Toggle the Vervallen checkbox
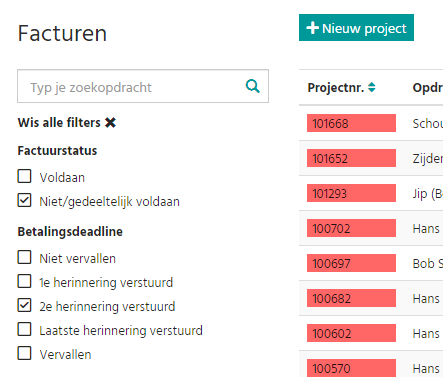Viewport: 443px width, 377px height. pyautogui.click(x=24, y=353)
